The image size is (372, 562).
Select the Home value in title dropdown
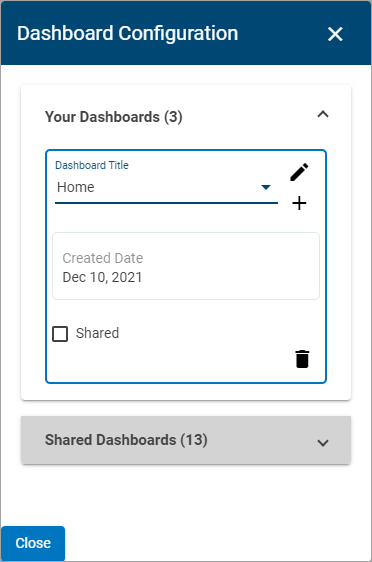(x=76, y=187)
